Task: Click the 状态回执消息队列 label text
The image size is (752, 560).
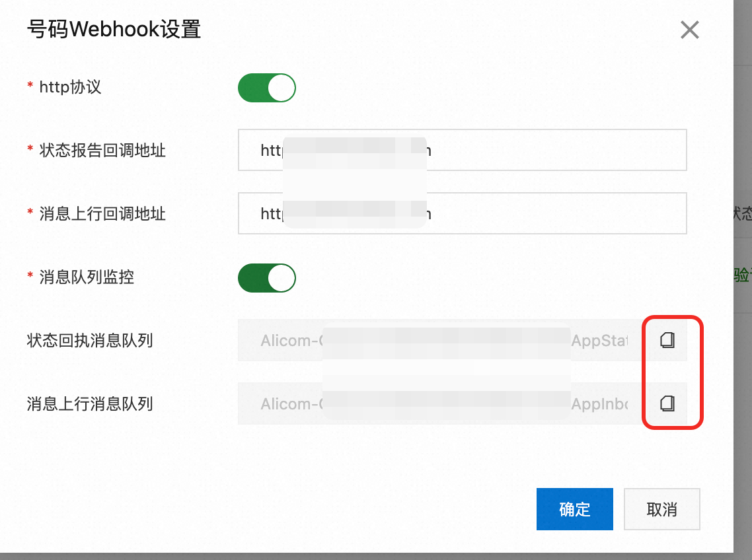Action: (x=90, y=341)
